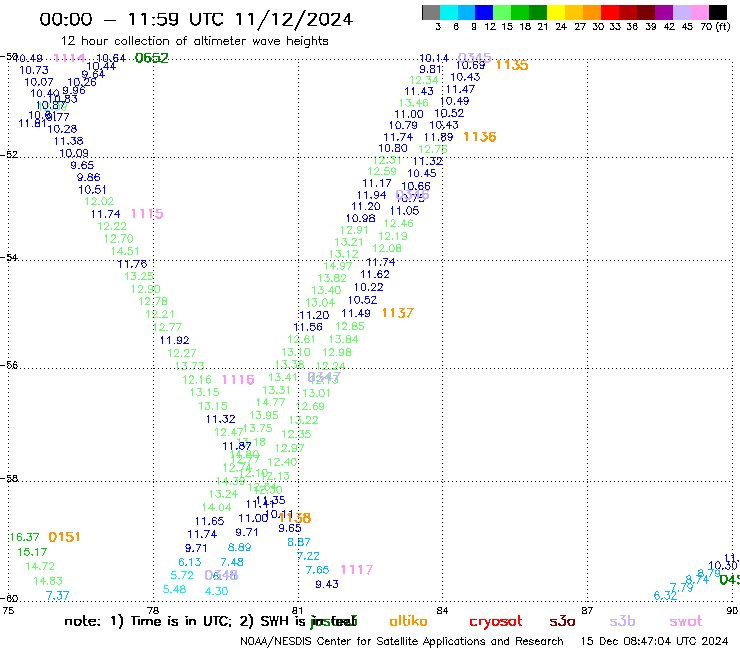Click the blue value 11.92
The width and height of the screenshot is (740, 650).
click(174, 340)
